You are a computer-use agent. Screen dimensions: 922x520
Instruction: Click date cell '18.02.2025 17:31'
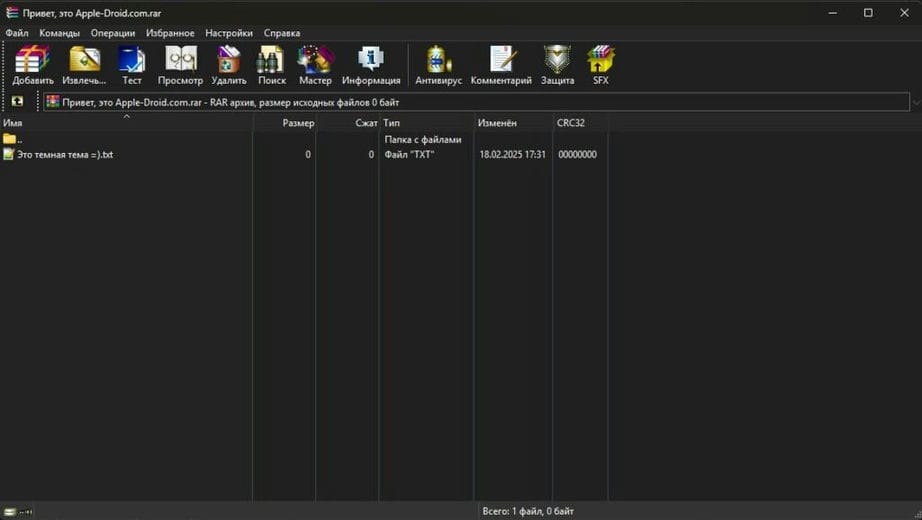point(512,155)
